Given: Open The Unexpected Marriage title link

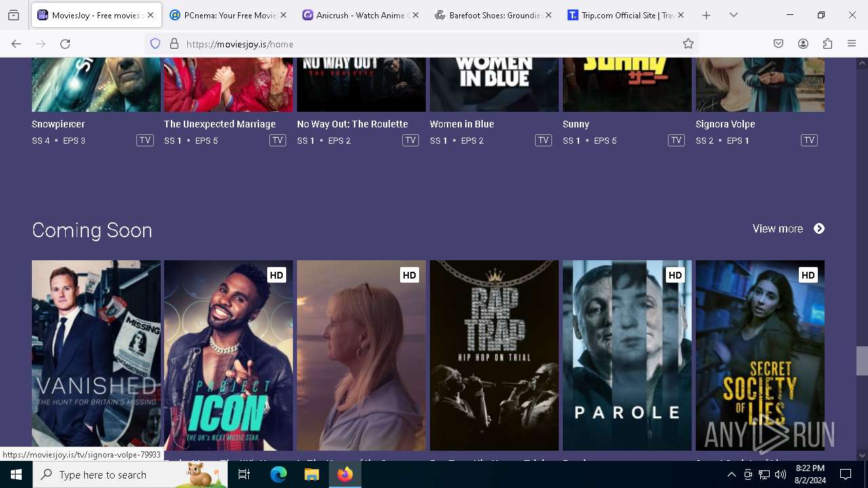Looking at the screenshot, I should (x=220, y=124).
